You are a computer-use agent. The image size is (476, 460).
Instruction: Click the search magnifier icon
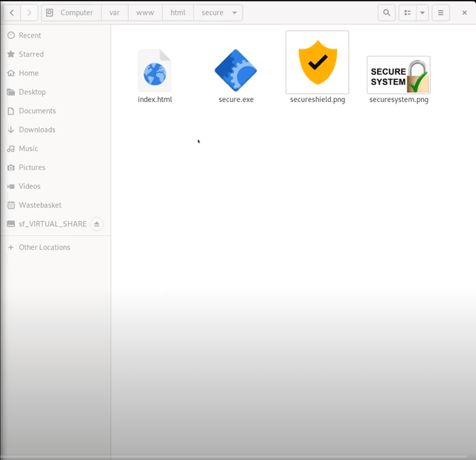click(387, 13)
